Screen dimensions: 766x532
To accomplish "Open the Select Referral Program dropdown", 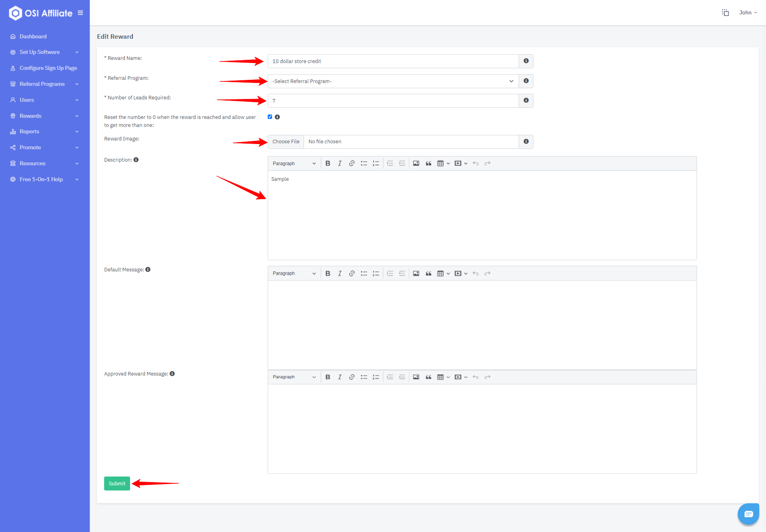I will pyautogui.click(x=393, y=81).
